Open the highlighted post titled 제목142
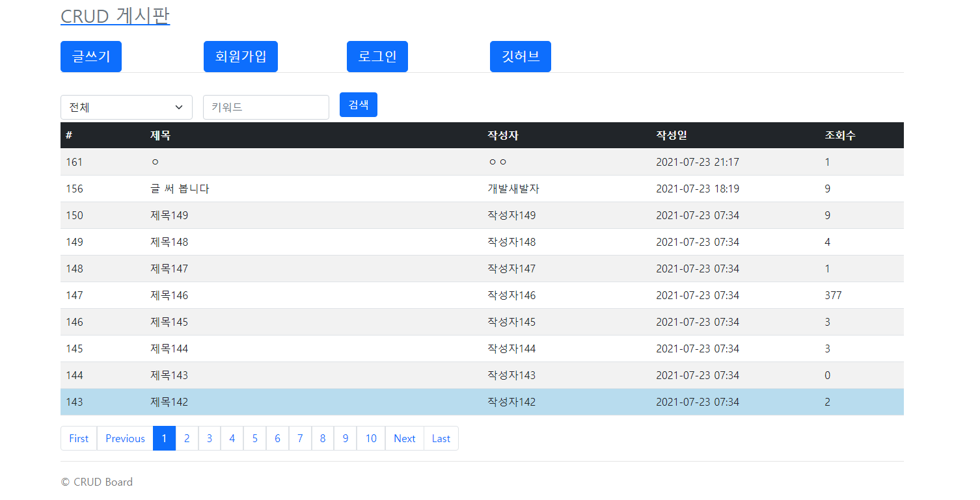980x500 pixels. click(169, 402)
